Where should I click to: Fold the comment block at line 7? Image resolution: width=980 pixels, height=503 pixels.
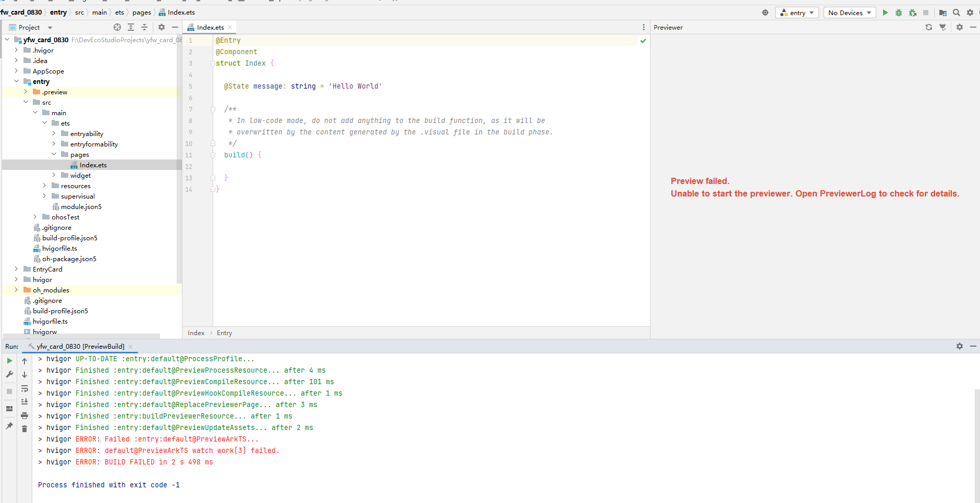[213, 109]
